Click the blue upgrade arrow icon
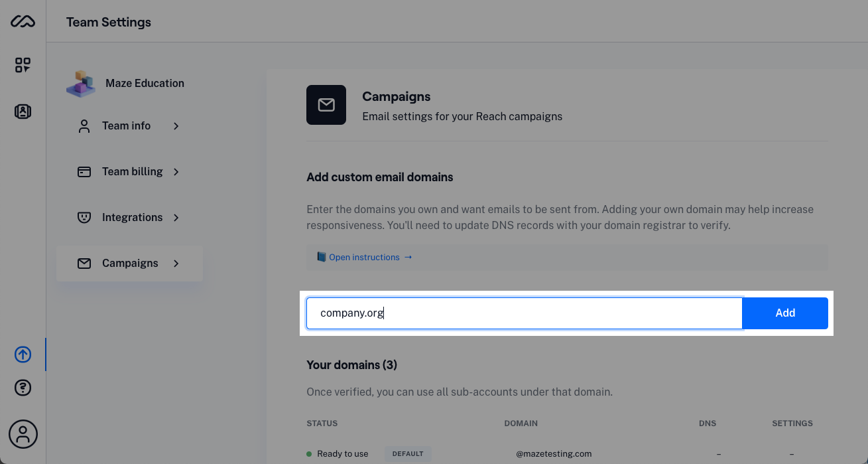The width and height of the screenshot is (868, 464). (22, 354)
